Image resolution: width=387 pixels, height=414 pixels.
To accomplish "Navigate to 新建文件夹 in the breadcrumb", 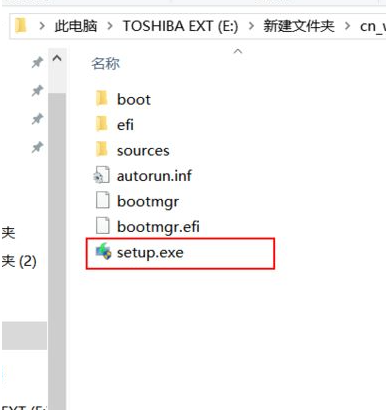I will (x=299, y=26).
